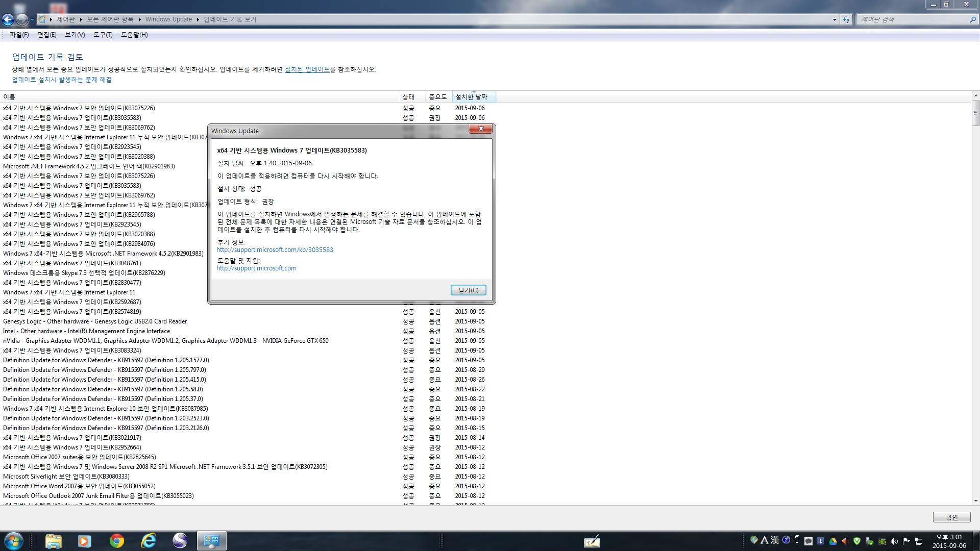
Task: Open the 파일(F) menu
Action: point(19,35)
